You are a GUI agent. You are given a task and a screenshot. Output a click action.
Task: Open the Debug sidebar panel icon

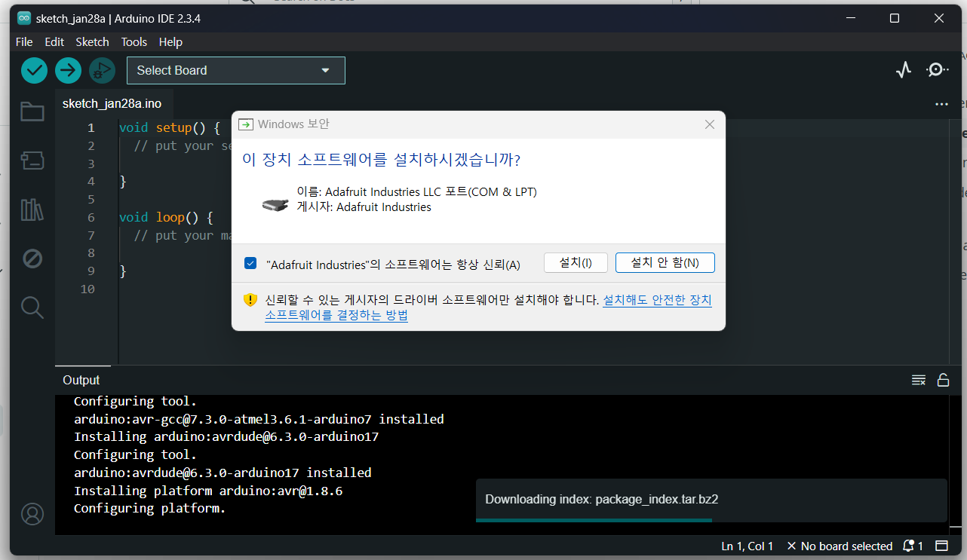32,259
